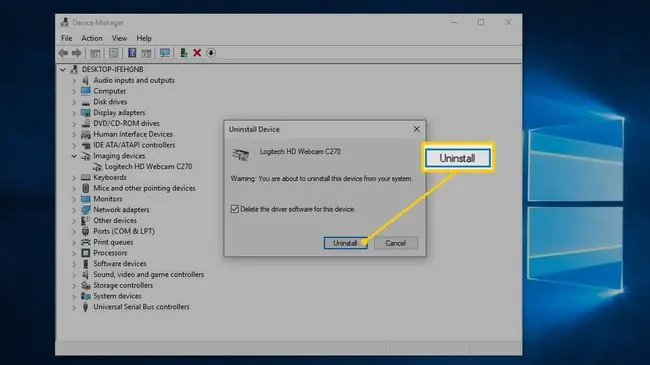Screen dimensions: 650x365
Task: Click the forward arrow toolbar icon
Action: [77, 53]
